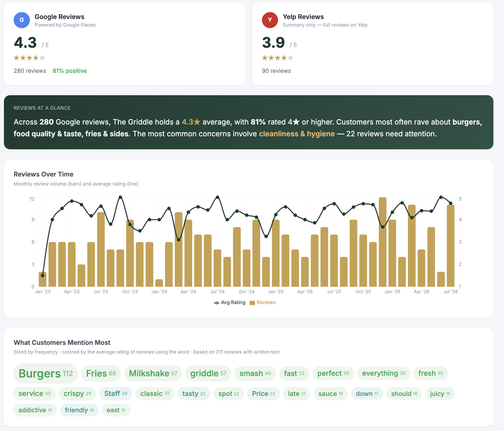Choose the late 21 keyword chip
504x431 pixels.
pos(297,394)
